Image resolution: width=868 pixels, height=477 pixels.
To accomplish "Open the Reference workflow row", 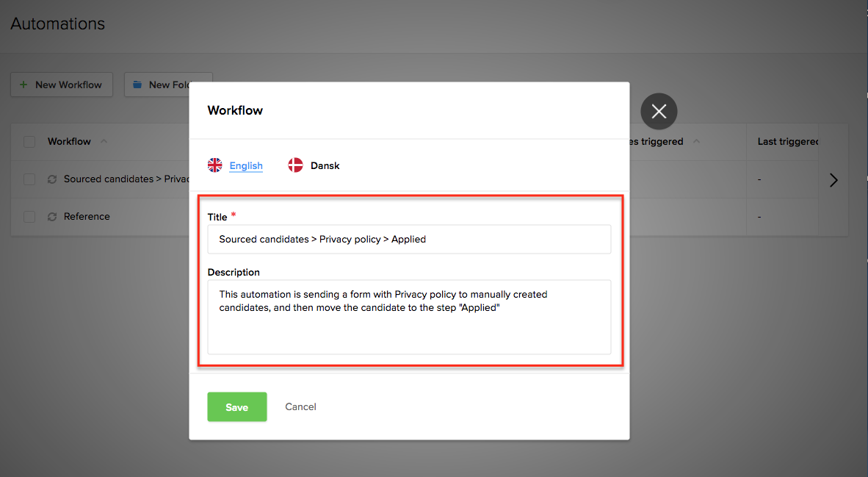I will (x=87, y=217).
